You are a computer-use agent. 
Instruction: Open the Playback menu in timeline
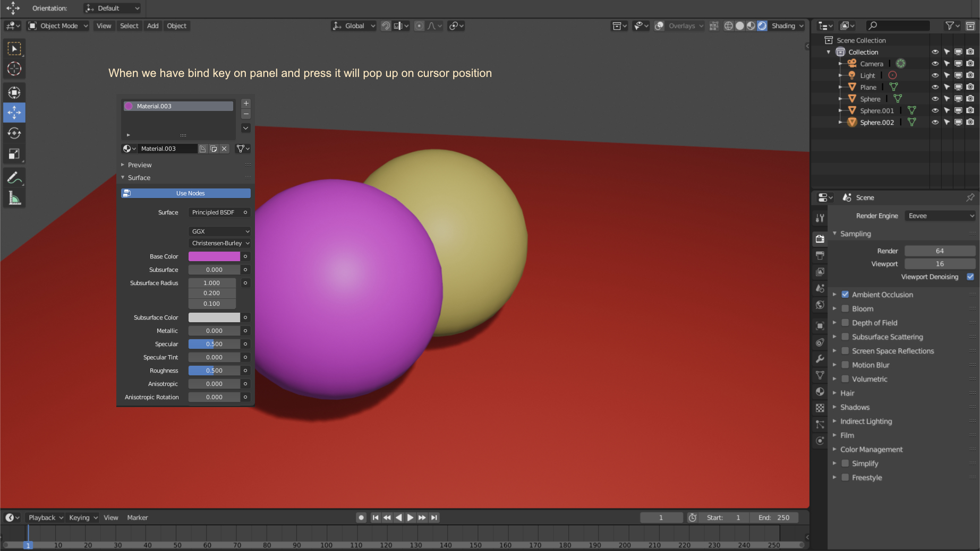(46, 518)
